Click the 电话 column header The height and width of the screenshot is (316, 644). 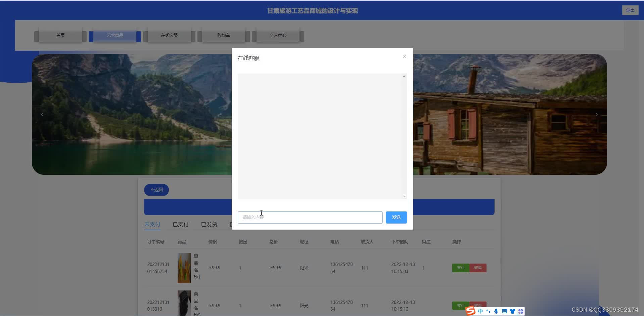335,242
